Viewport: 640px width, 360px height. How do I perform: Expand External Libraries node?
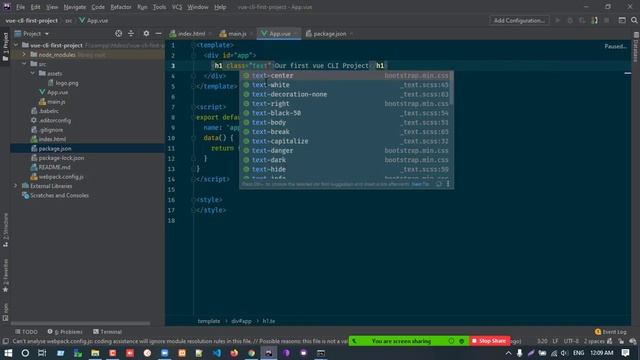click(16, 186)
